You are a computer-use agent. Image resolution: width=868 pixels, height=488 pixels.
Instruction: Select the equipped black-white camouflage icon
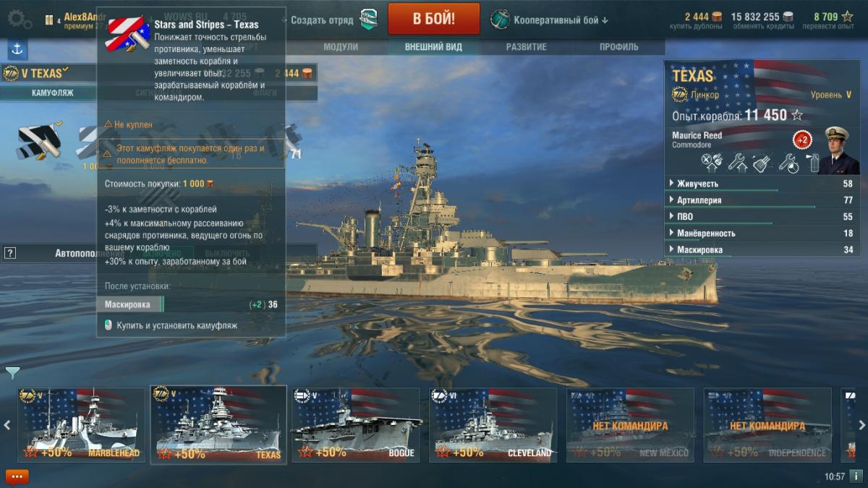[x=37, y=142]
